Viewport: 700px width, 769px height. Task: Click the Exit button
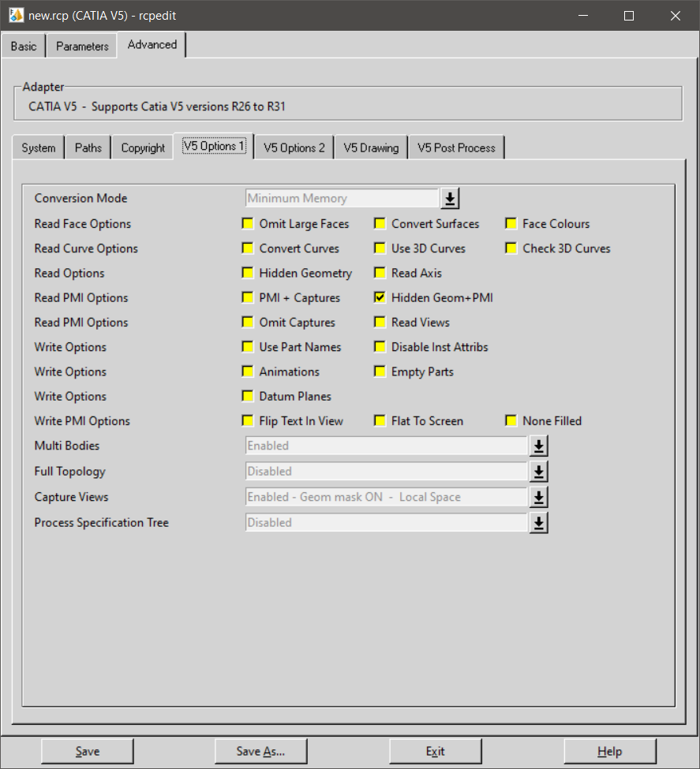pos(436,752)
